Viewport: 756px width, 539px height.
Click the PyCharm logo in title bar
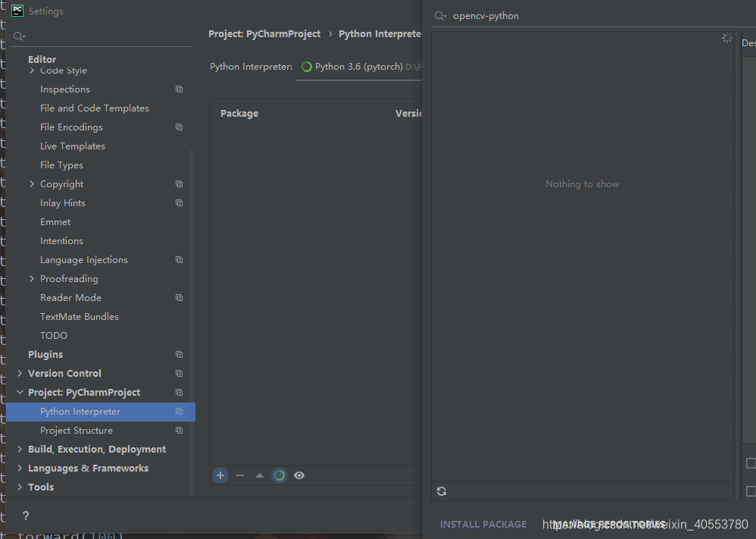pyautogui.click(x=17, y=11)
